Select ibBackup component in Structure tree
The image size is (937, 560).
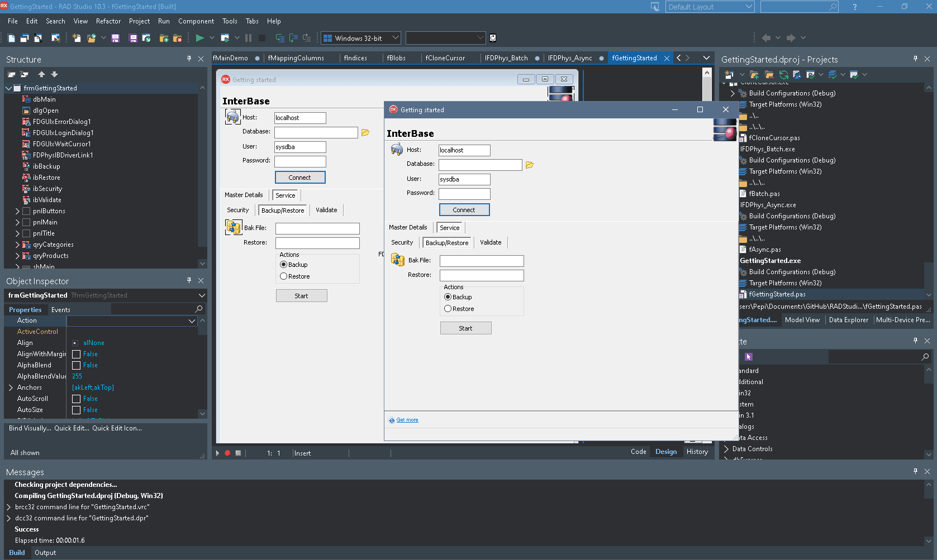(x=46, y=166)
